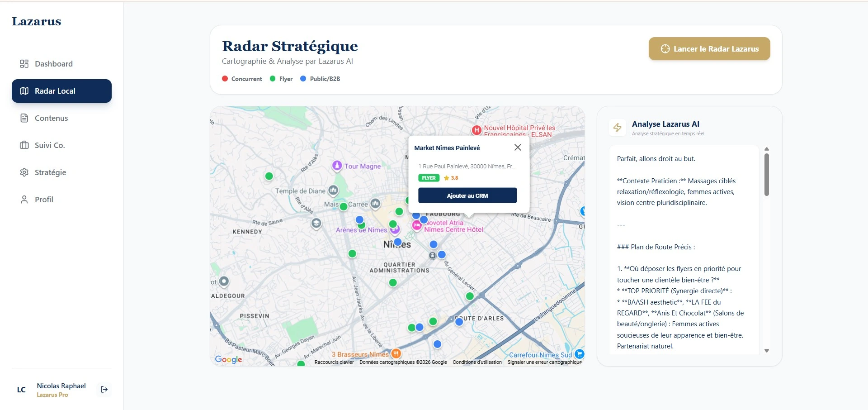Click the FLYER tag in popup
The height and width of the screenshot is (410, 868).
pos(429,178)
